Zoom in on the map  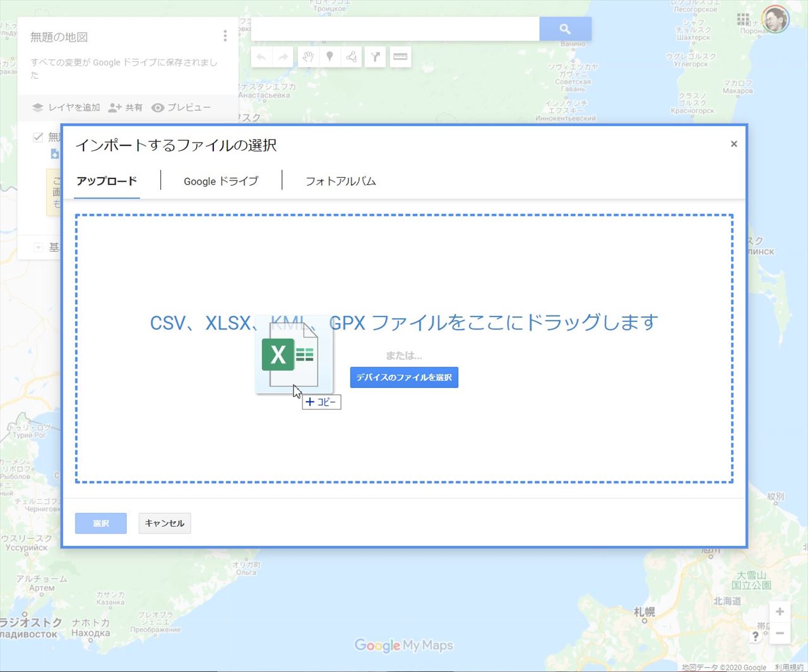[780, 611]
